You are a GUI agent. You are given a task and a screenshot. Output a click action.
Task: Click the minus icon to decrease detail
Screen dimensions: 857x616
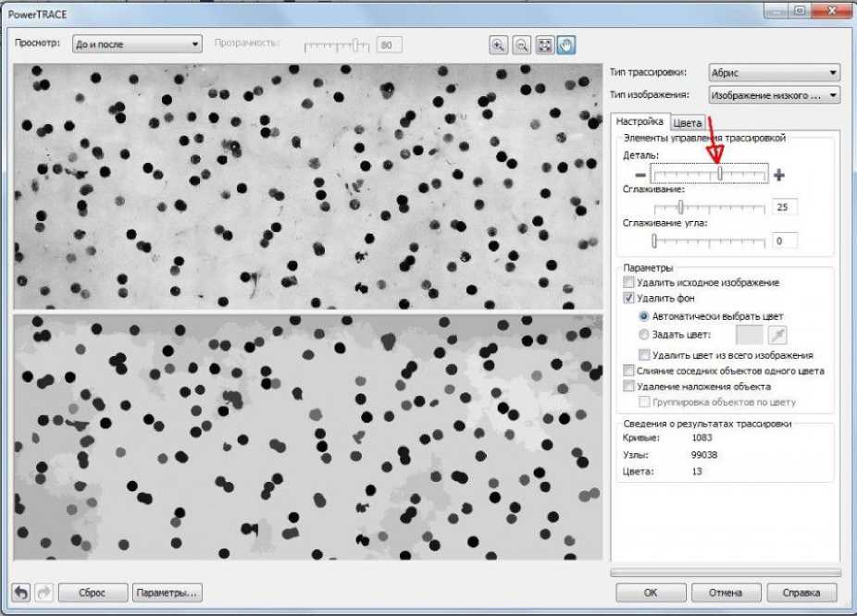[x=640, y=175]
